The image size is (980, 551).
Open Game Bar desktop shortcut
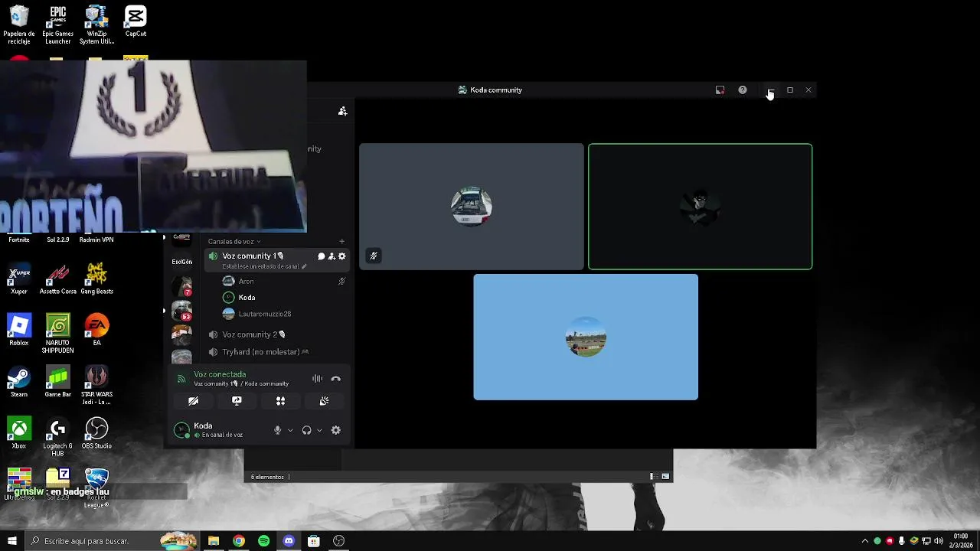(x=58, y=382)
